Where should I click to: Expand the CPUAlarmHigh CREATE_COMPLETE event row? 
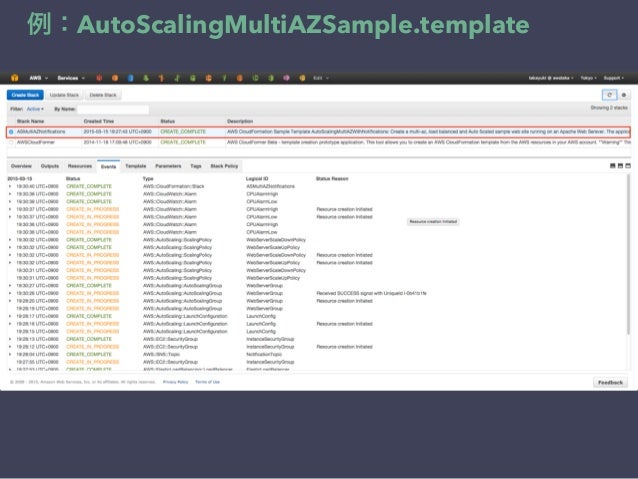point(10,194)
